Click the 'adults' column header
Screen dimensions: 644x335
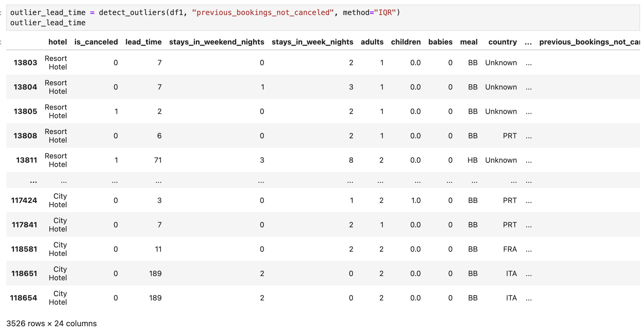click(x=372, y=42)
